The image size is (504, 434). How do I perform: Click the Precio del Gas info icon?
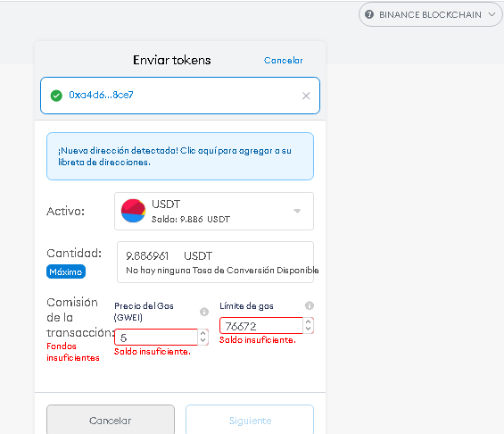204,312
